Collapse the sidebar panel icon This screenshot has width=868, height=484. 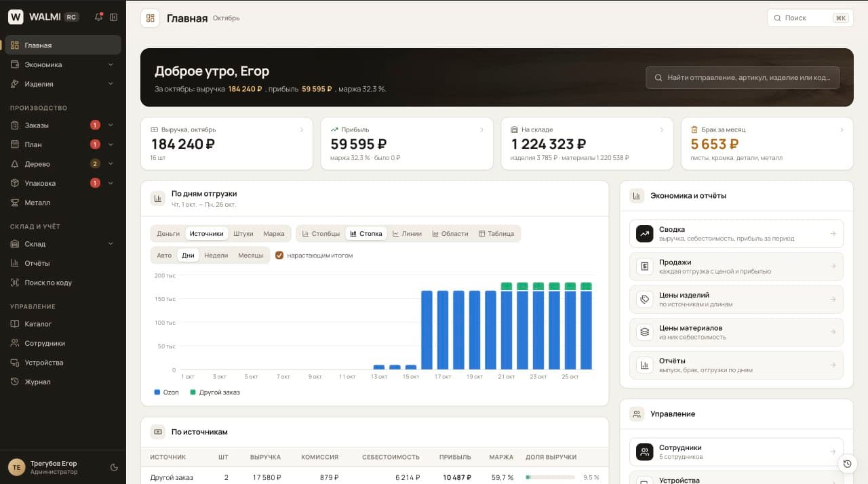[x=113, y=17]
